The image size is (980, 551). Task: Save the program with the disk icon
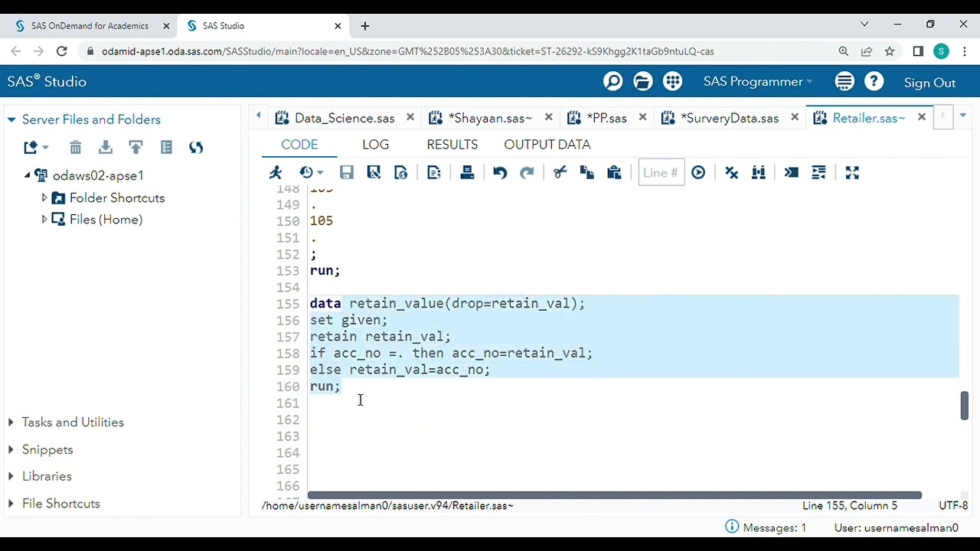pyautogui.click(x=347, y=173)
